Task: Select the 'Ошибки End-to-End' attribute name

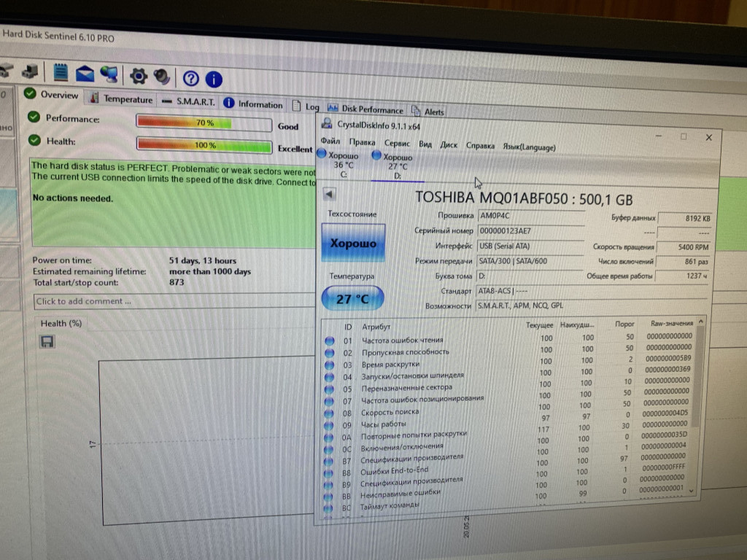Action: (x=394, y=471)
